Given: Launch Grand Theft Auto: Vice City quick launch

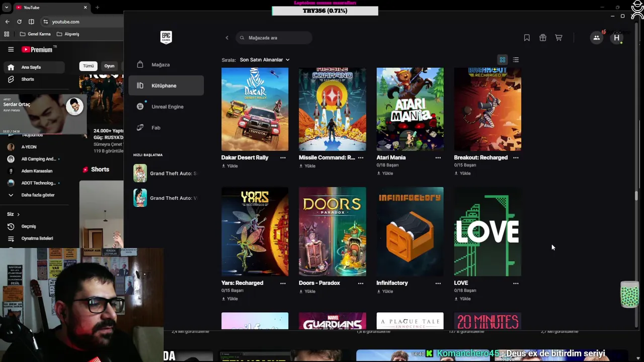Looking at the screenshot, I should click(166, 198).
